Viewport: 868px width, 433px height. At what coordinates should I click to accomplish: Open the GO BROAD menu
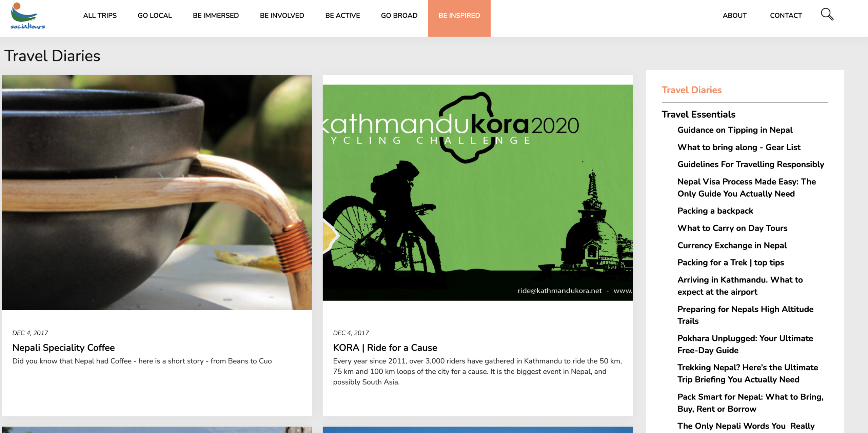pos(399,16)
